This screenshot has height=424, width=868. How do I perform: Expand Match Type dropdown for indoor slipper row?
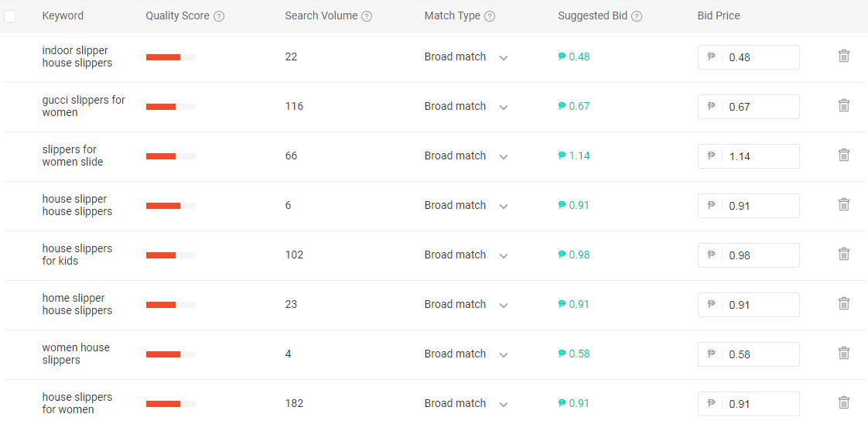(x=466, y=57)
